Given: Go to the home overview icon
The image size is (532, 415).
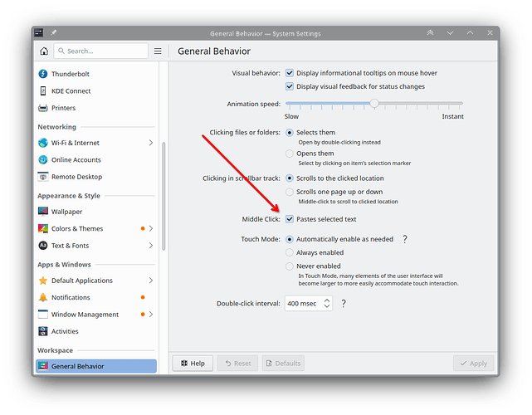Looking at the screenshot, I should click(44, 51).
